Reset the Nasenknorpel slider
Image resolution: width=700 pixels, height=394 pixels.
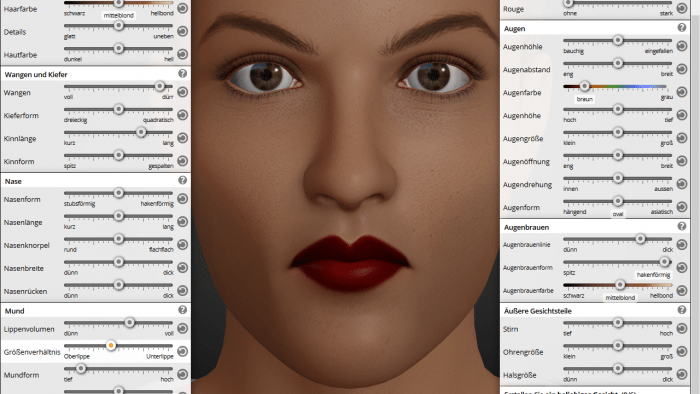tap(183, 245)
